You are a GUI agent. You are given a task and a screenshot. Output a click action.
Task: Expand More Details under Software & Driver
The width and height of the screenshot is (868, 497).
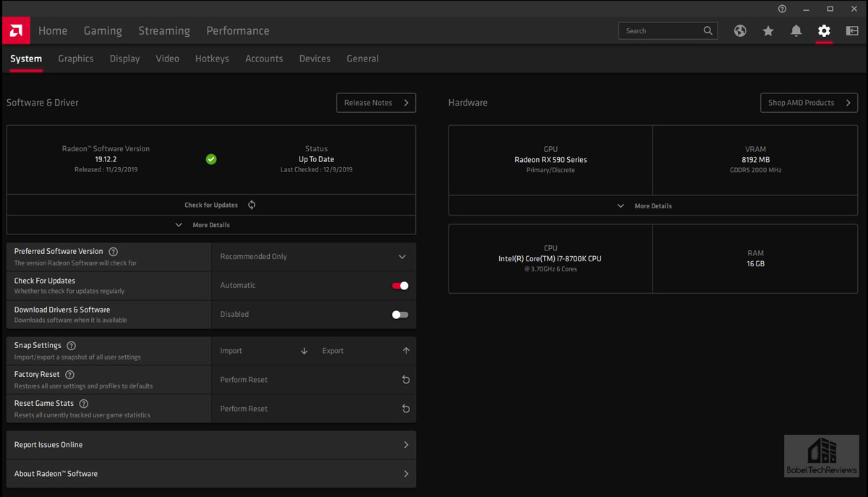[211, 225]
